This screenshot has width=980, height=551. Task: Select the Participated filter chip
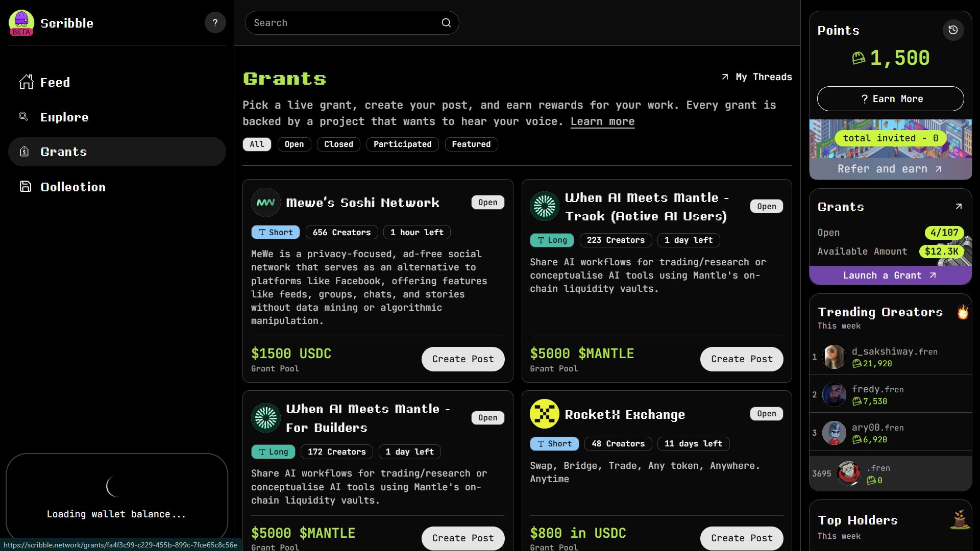402,144
